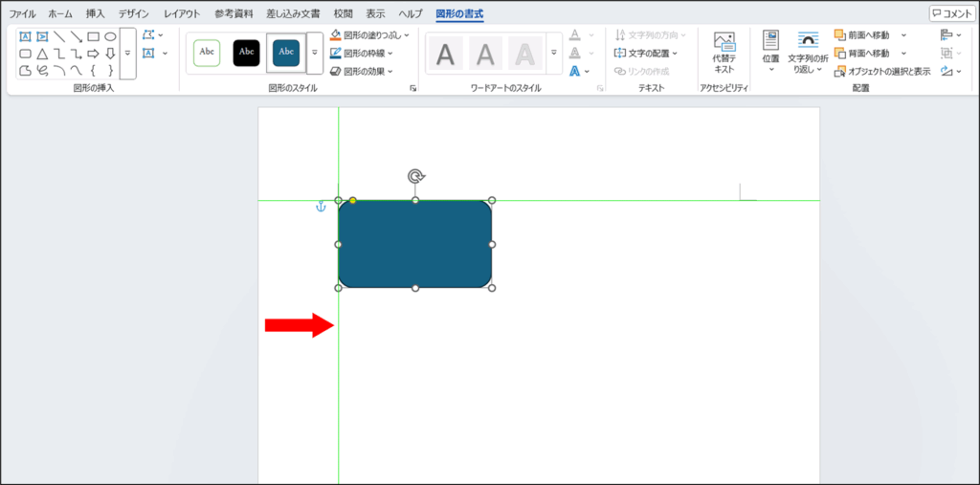Viewport: 980px width, 485px height.
Task: Open the レイアウト ribbon tab
Action: pyautogui.click(x=182, y=14)
